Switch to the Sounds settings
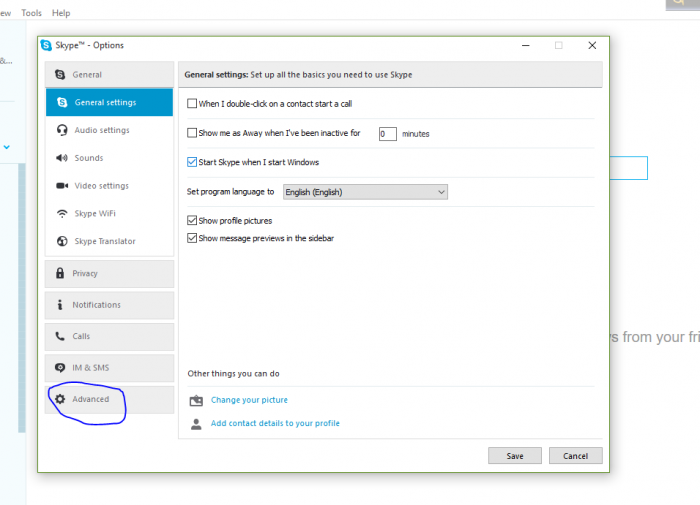The width and height of the screenshot is (700, 505). [109, 158]
